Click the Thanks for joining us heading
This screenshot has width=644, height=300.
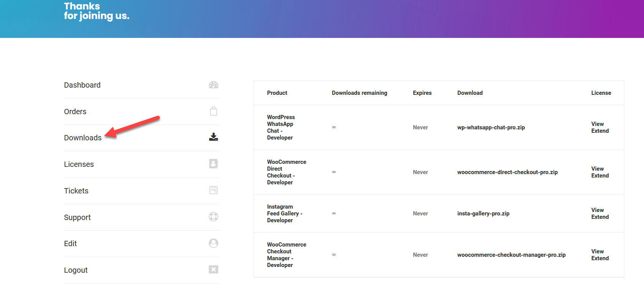97,11
